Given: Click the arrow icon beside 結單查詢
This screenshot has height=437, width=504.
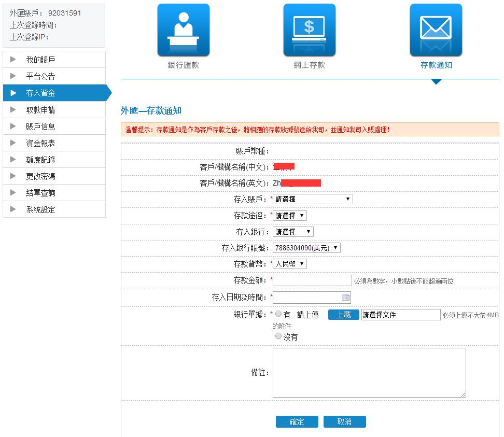Looking at the screenshot, I should [x=13, y=193].
